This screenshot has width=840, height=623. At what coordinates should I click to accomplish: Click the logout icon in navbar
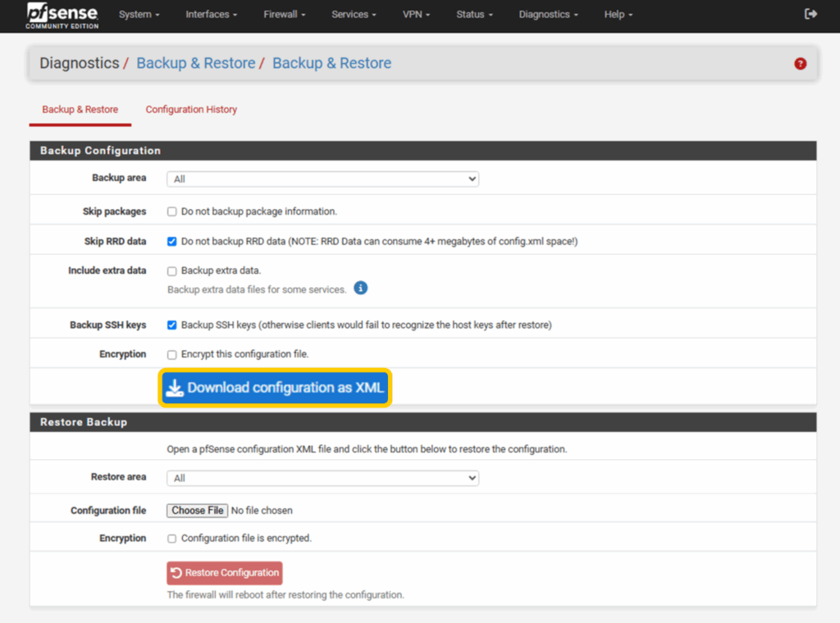point(810,14)
